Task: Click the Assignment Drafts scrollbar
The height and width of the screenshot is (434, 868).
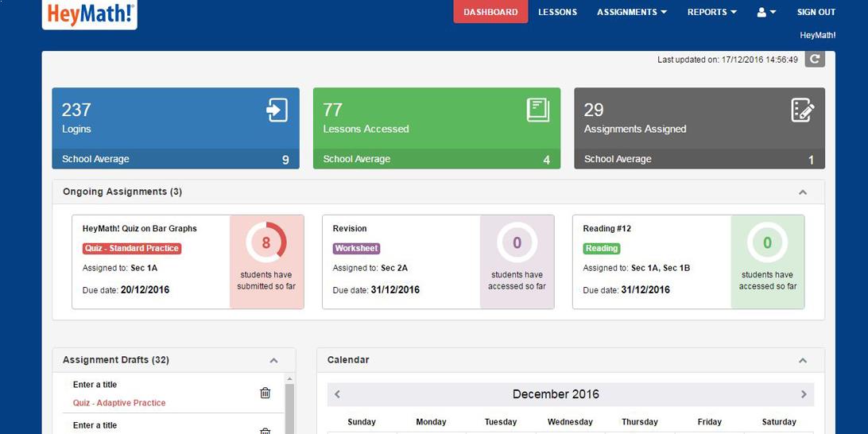Action: click(289, 405)
